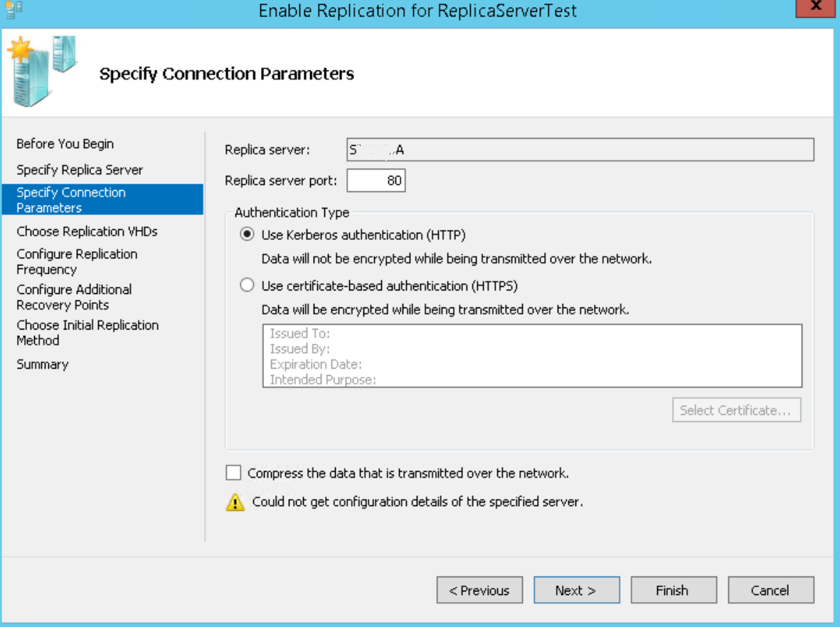This screenshot has width=840, height=627.
Task: Click the Next button
Action: pyautogui.click(x=576, y=590)
